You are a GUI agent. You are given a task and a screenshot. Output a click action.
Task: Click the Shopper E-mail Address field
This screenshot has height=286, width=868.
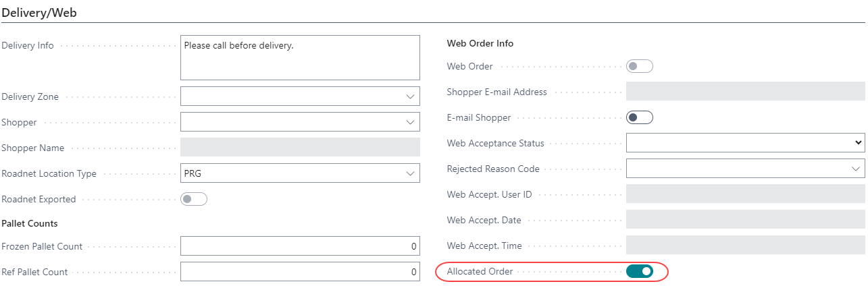click(x=745, y=92)
